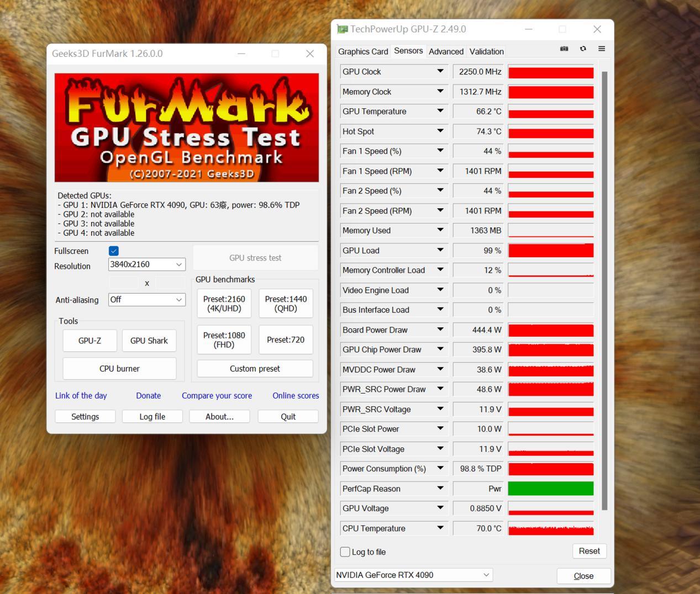This screenshot has width=700, height=594.
Task: Expand the CPU Temperature dropdown arrow
Action: 440,528
